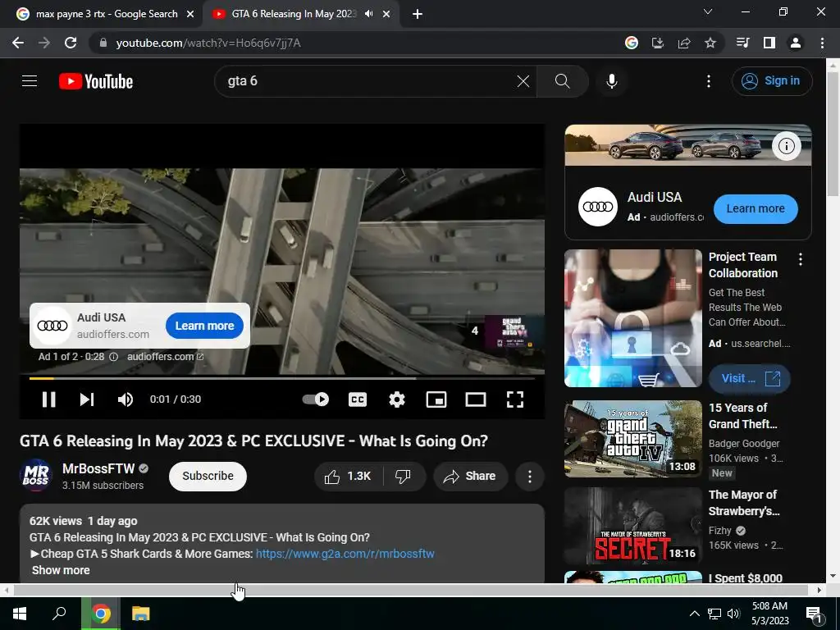Open MrBossFTW channel name link
Screen dimensions: 840x630
(x=98, y=468)
